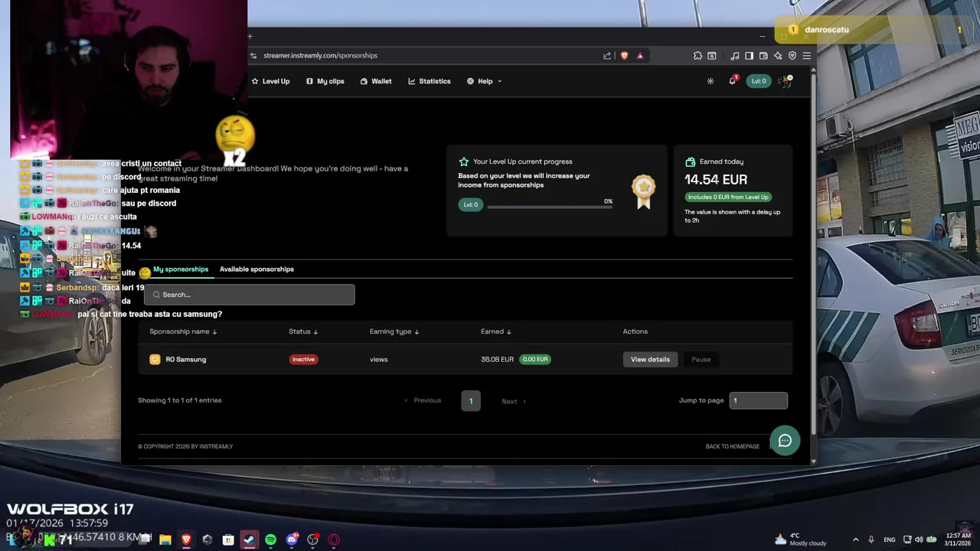Open the live chat support bubble
Image resolution: width=980 pixels, height=551 pixels.
785,441
